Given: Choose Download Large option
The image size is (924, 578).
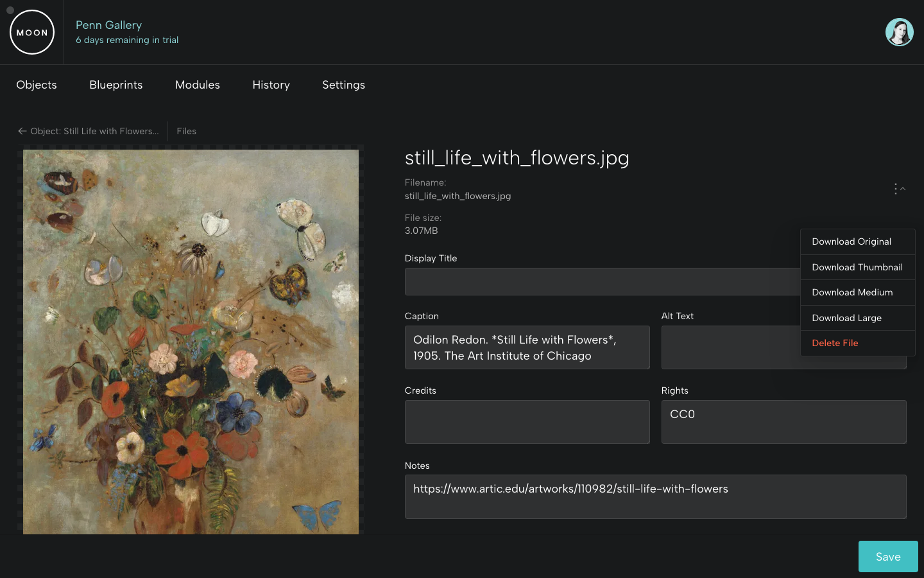Looking at the screenshot, I should point(858,318).
